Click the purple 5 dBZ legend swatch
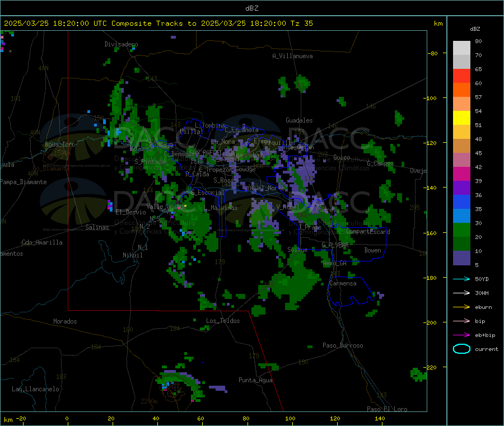This screenshot has height=426, width=504. coord(461,258)
